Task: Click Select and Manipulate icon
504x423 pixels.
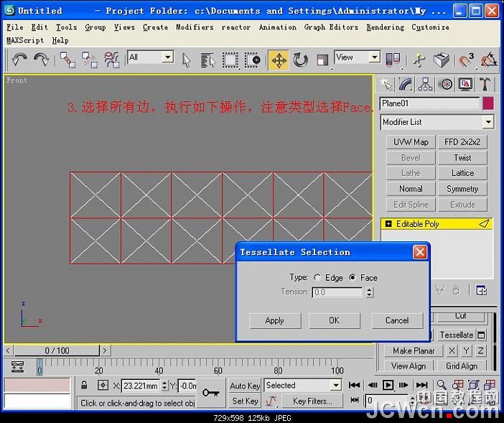Action: click(419, 60)
